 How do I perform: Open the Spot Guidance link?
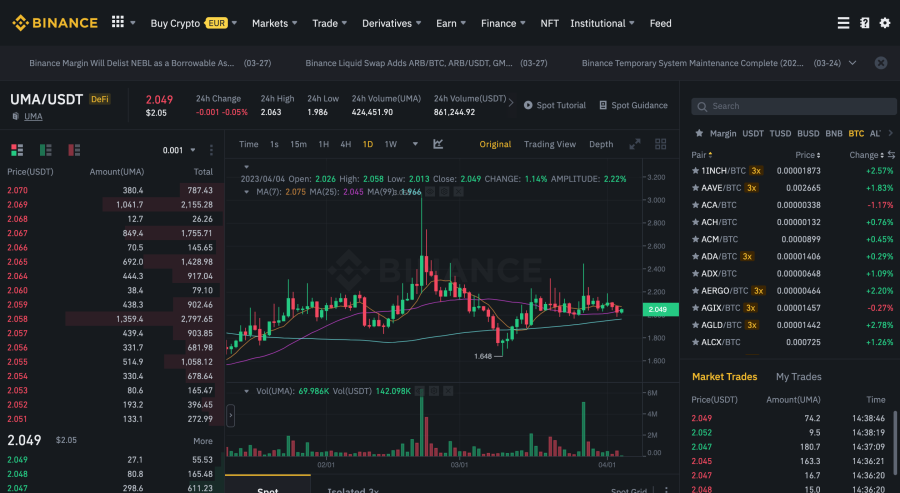click(633, 105)
